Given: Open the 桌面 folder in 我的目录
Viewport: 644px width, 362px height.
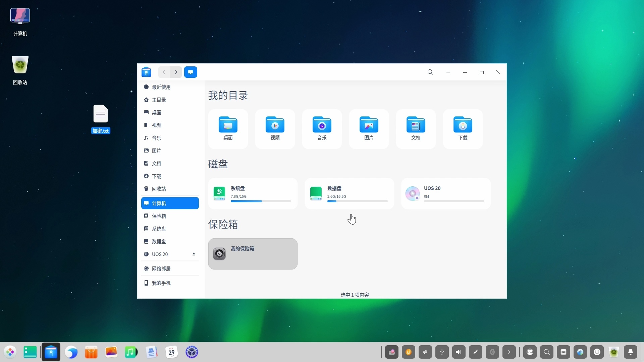Looking at the screenshot, I should pyautogui.click(x=228, y=129).
